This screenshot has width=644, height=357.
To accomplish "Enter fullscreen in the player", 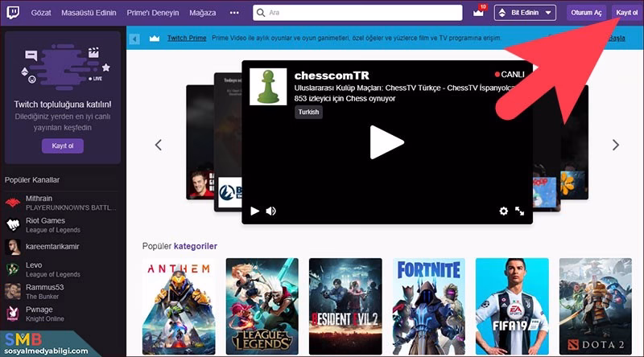I will tap(519, 211).
